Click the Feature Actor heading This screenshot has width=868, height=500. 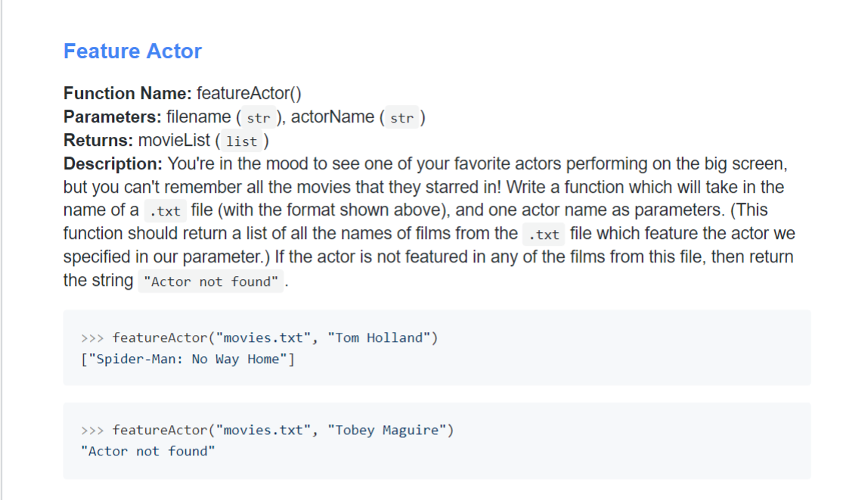132,51
